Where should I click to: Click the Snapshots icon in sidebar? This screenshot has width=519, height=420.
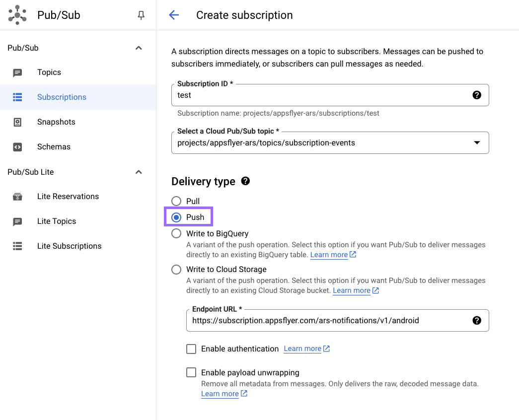[x=17, y=122]
